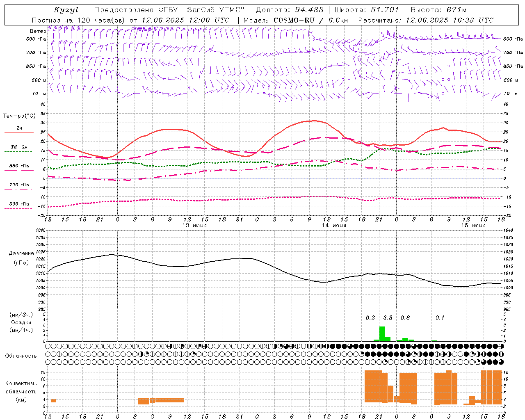Click the "700 гПа" temperature legend entry
This screenshot has height=420, width=525.
point(19,185)
